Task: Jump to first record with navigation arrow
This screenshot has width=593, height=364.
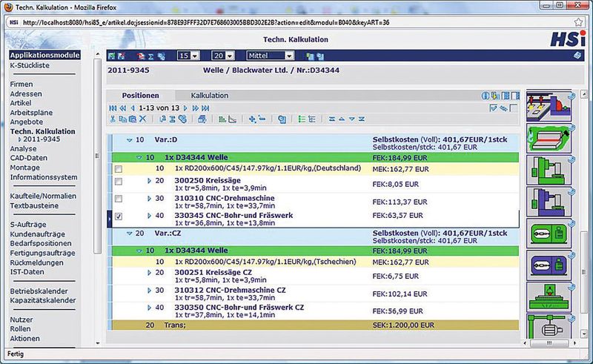Action: coord(112,108)
